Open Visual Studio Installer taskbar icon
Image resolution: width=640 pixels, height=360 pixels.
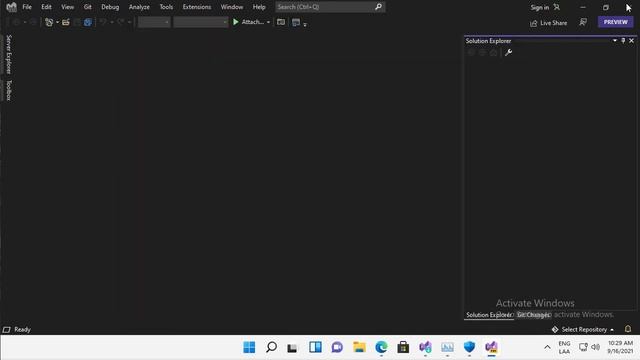tap(425, 347)
